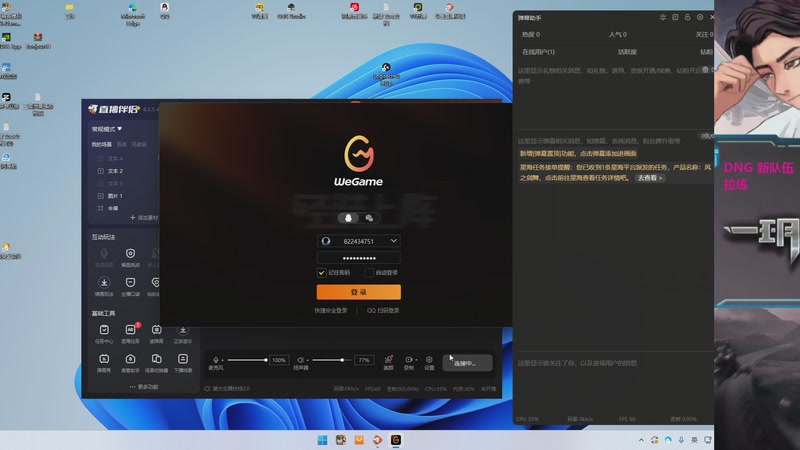Select 活跃度 tab in 弹幕助手
Screen dimensions: 800x450
tap(627, 52)
